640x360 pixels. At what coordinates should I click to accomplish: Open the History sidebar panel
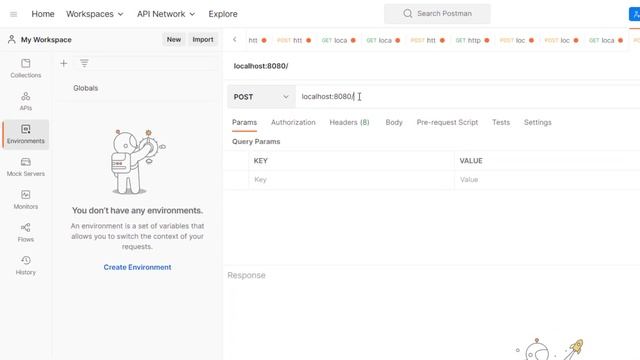tap(26, 266)
